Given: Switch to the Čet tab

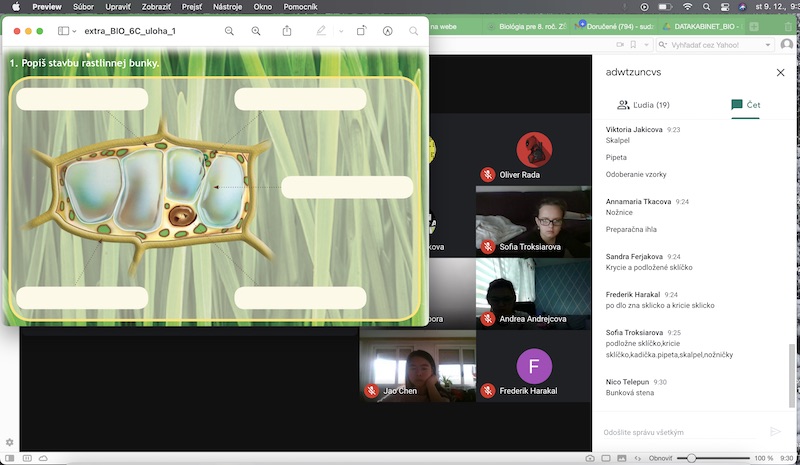Looking at the screenshot, I should click(x=745, y=105).
